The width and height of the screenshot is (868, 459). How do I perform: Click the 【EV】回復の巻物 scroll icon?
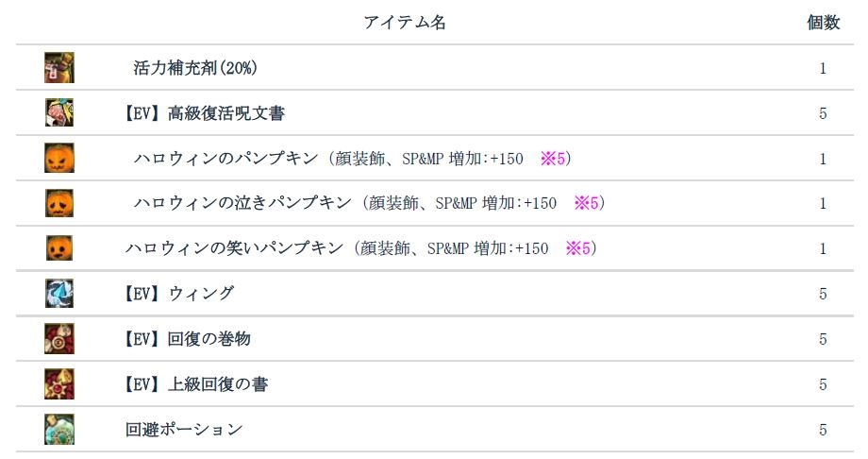pos(58,339)
